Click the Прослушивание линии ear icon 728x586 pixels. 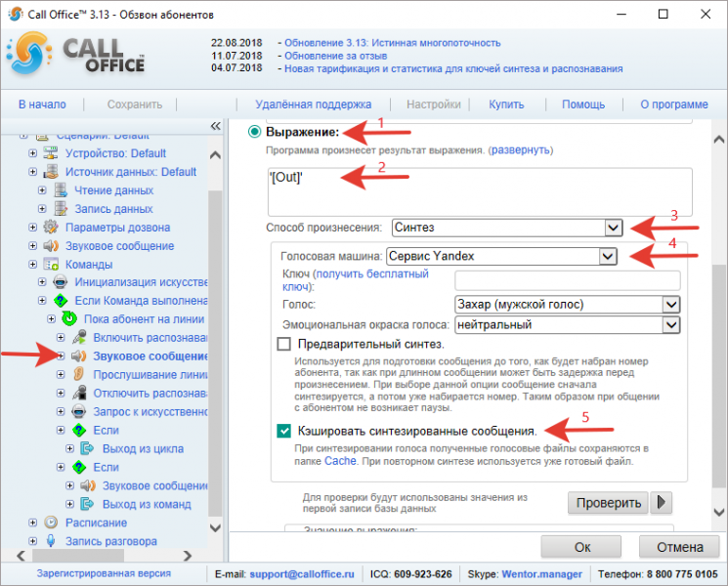pyautogui.click(x=79, y=374)
